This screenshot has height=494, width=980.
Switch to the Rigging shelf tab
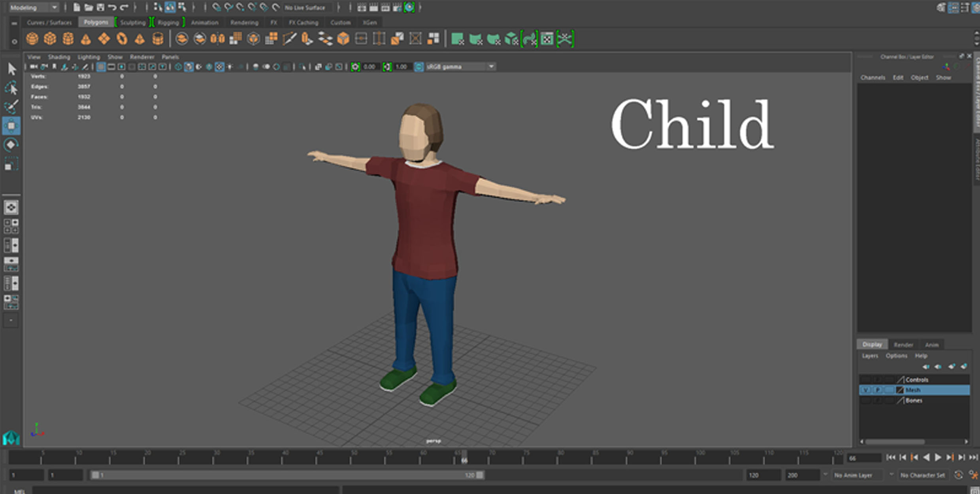click(x=168, y=23)
